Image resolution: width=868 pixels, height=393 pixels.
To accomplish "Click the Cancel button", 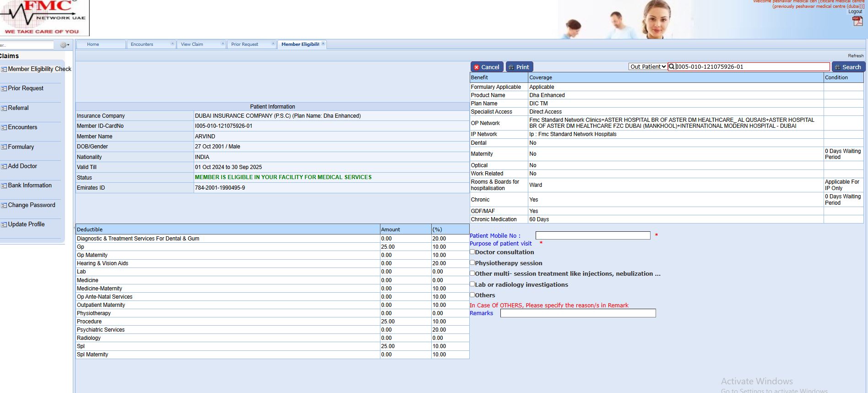I will click(487, 67).
